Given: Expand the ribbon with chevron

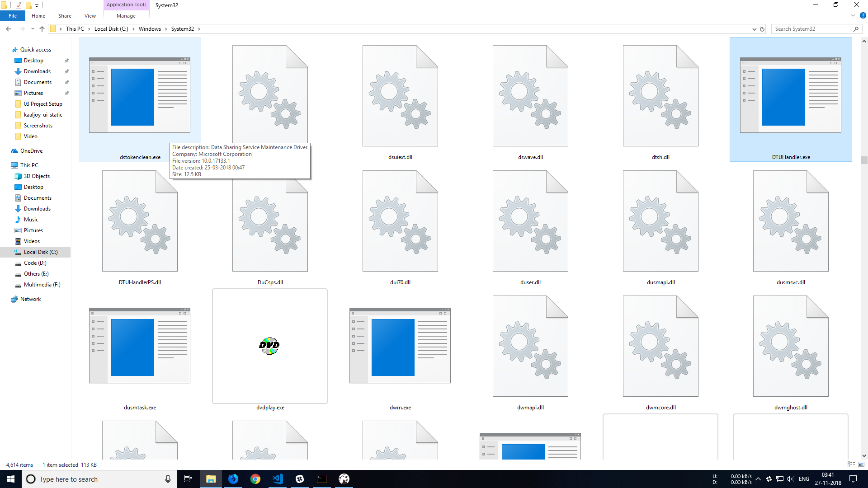Looking at the screenshot, I should (x=853, y=15).
